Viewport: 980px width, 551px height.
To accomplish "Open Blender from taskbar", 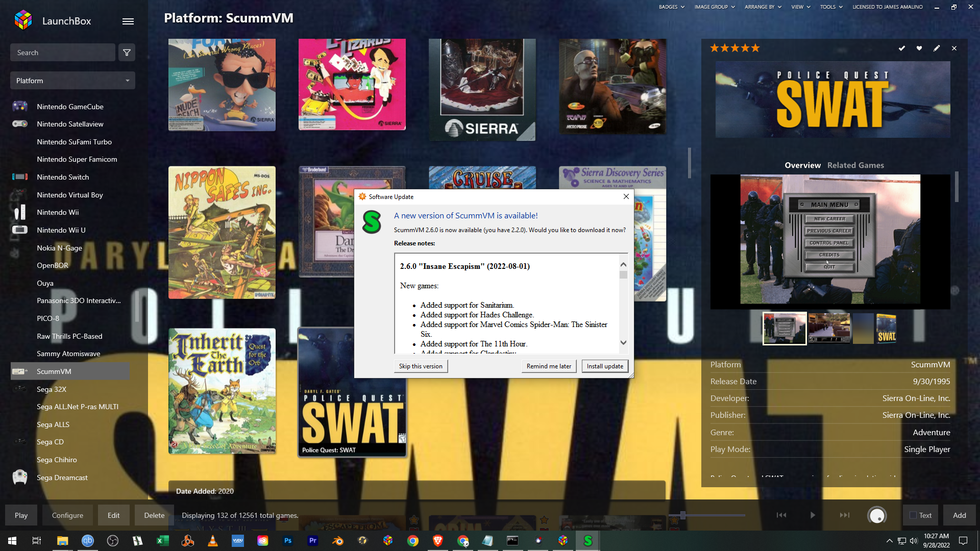I will 338,541.
